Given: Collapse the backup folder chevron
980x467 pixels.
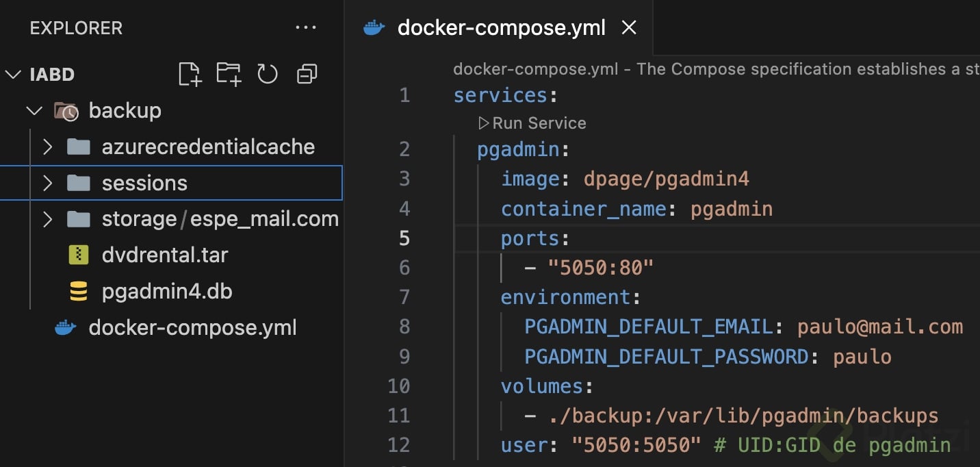Looking at the screenshot, I should [x=33, y=110].
